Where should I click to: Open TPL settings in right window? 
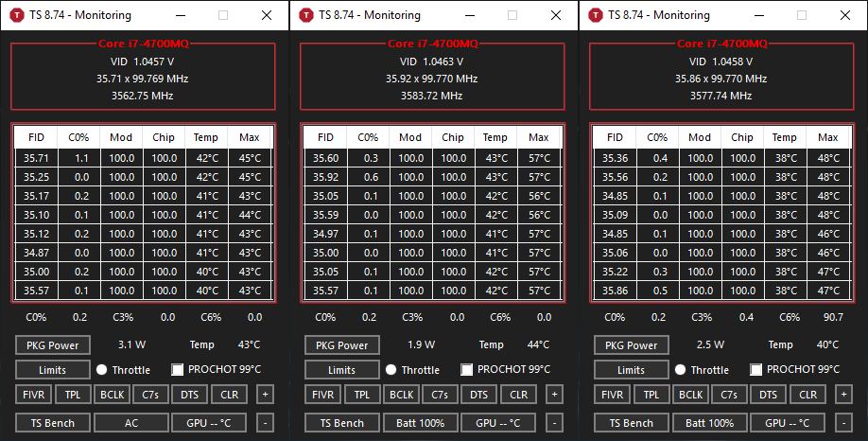click(x=651, y=395)
